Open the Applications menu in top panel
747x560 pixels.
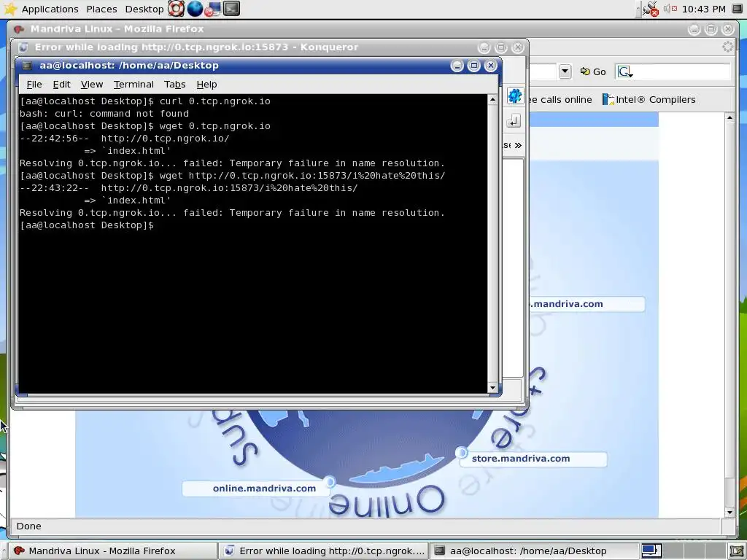[50, 9]
